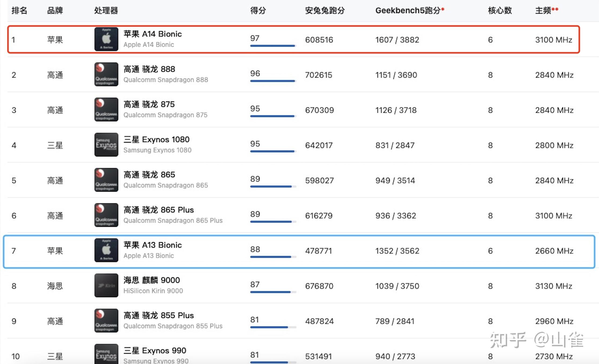
Task: Click AnTuTu score 670309
Action: 320,110
